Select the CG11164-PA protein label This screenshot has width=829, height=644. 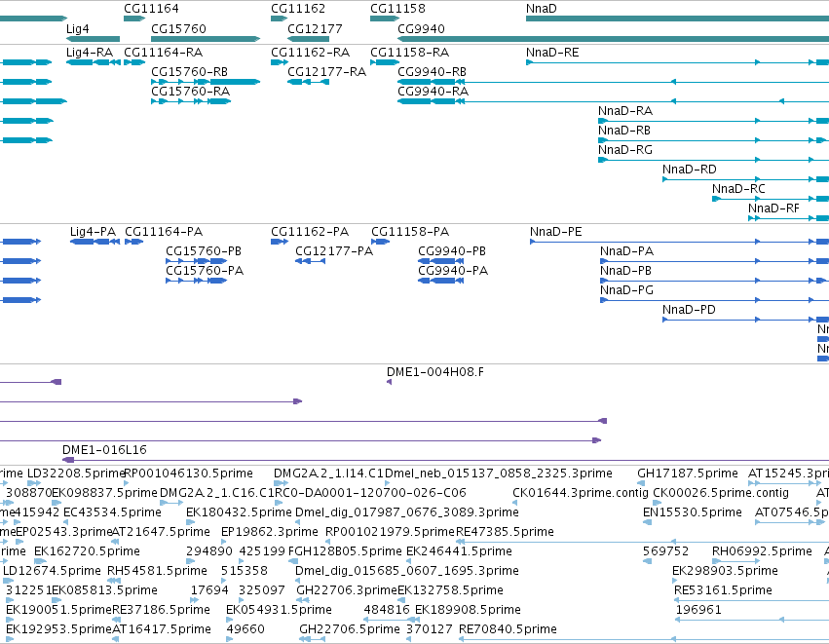coord(164,232)
